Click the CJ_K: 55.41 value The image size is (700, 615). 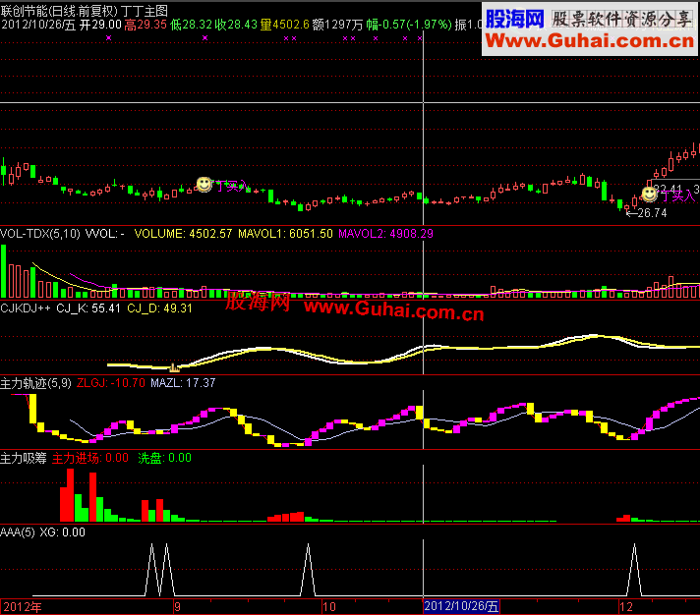[x=88, y=308]
